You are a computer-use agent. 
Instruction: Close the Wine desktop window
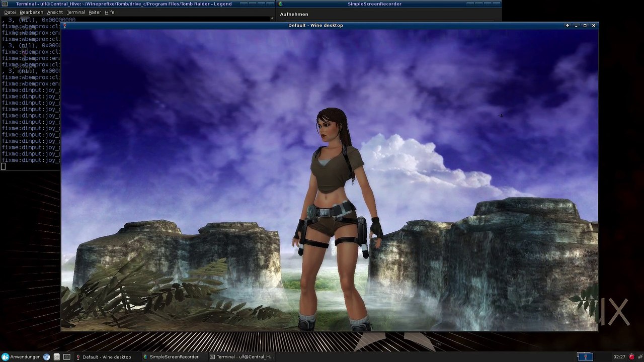point(594,25)
